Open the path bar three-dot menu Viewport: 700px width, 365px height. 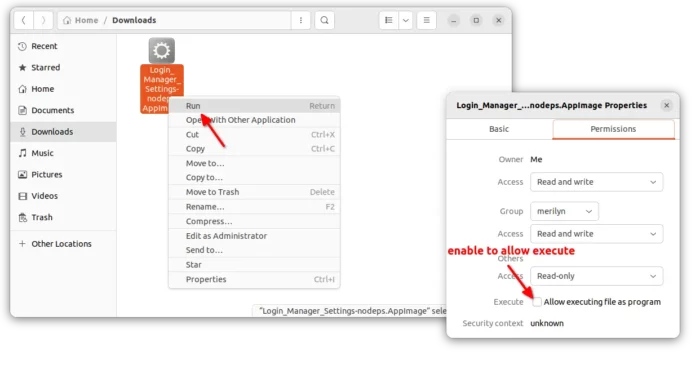(x=301, y=20)
